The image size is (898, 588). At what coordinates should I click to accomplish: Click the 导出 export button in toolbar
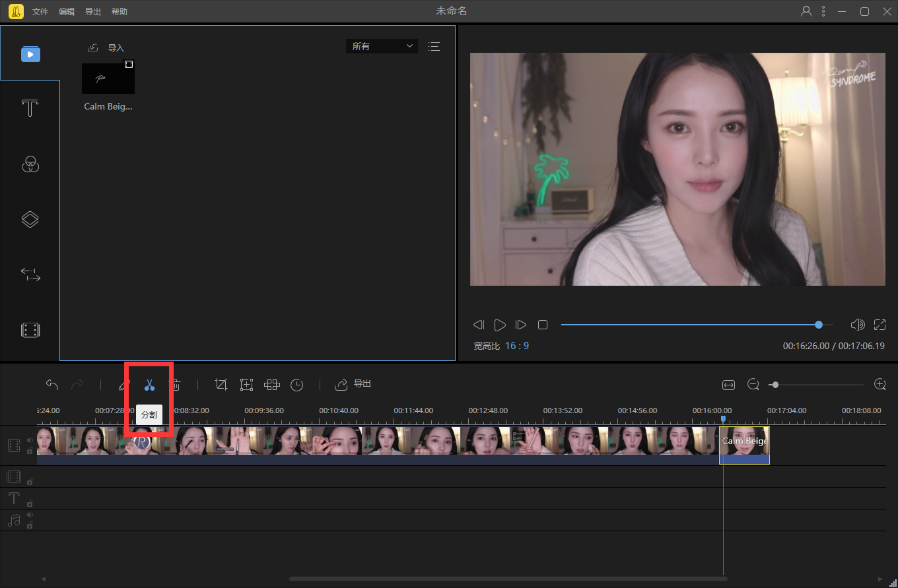pos(353,384)
